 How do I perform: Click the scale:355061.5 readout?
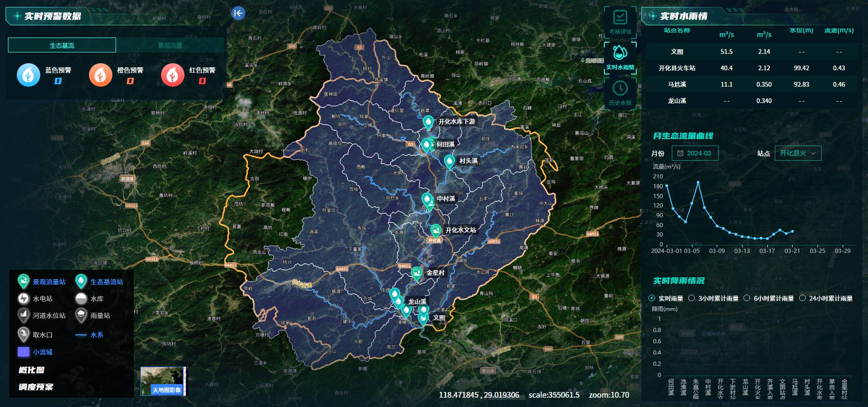pyautogui.click(x=554, y=395)
